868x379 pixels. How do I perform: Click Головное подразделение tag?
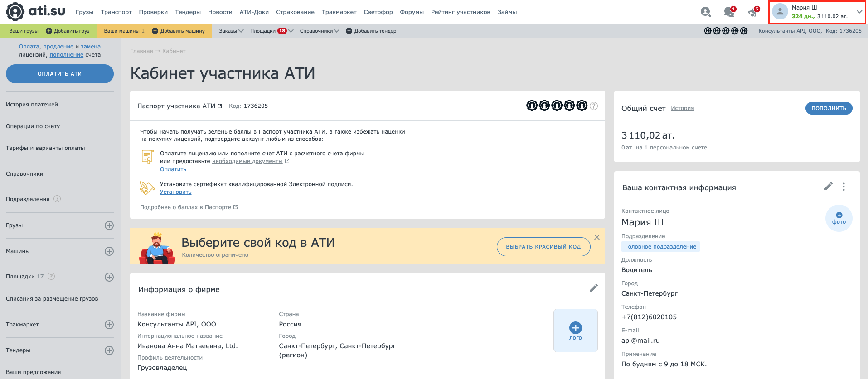point(660,247)
